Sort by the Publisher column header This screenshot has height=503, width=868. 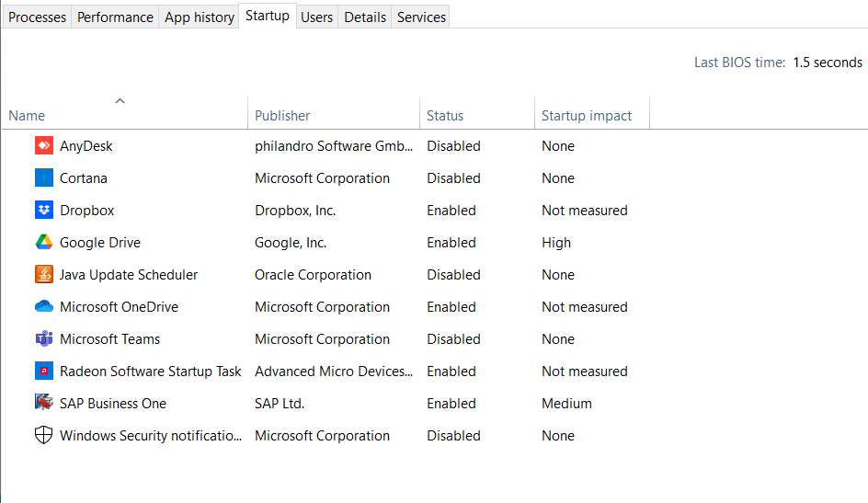pos(282,116)
